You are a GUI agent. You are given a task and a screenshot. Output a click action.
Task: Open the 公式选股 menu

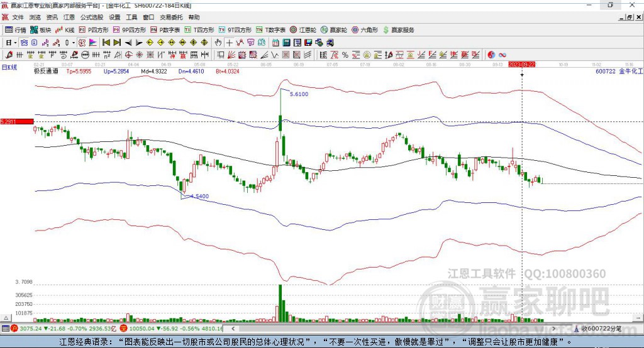coord(92,17)
